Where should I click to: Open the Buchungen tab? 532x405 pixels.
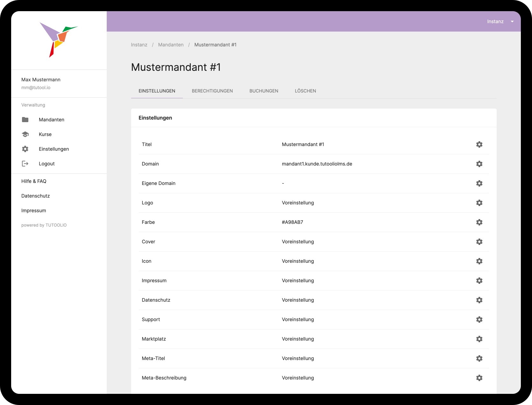click(x=264, y=91)
